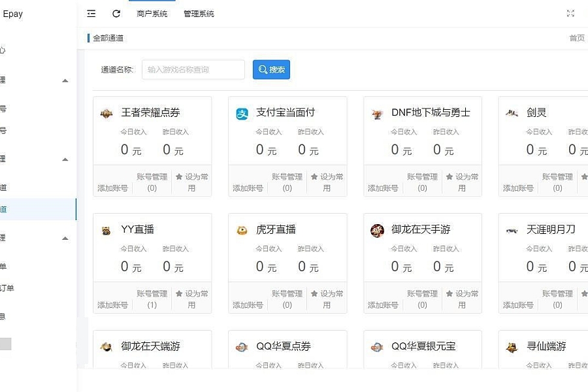Click the 全部通道 page heading

coord(108,38)
